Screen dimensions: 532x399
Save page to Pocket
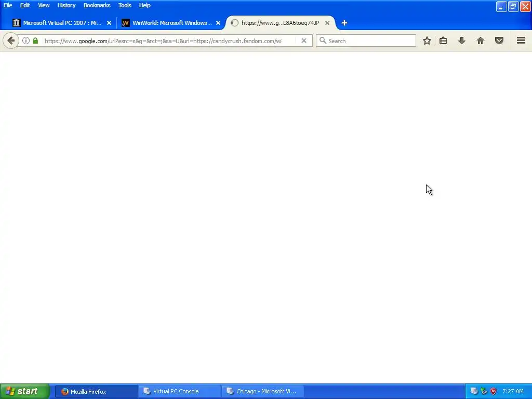pyautogui.click(x=499, y=41)
